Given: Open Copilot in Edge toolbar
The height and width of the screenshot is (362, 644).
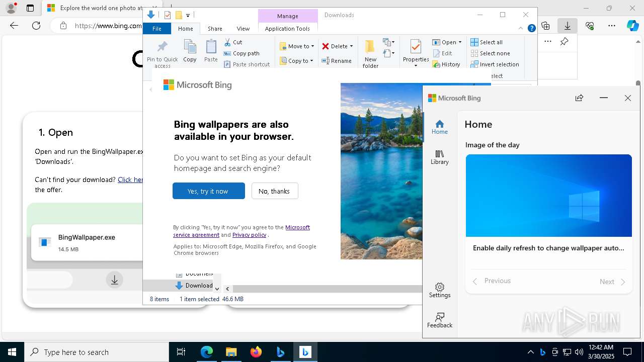Looking at the screenshot, I should pyautogui.click(x=632, y=26).
